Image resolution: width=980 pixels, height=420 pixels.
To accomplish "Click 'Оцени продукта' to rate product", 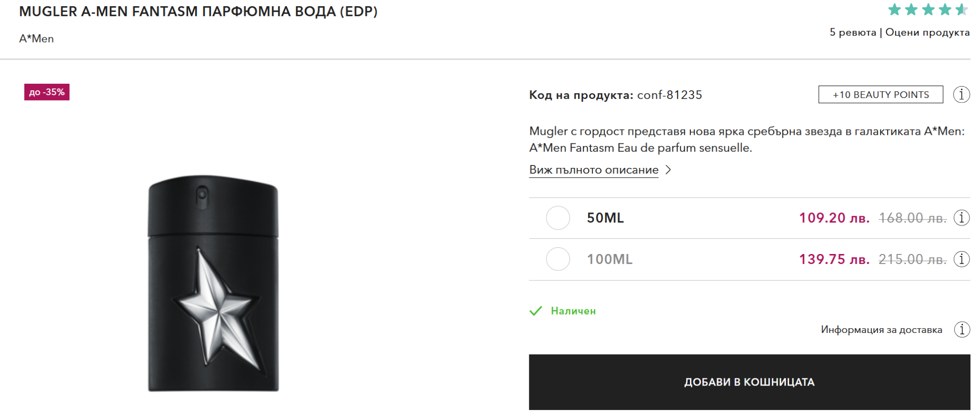I will 927,33.
